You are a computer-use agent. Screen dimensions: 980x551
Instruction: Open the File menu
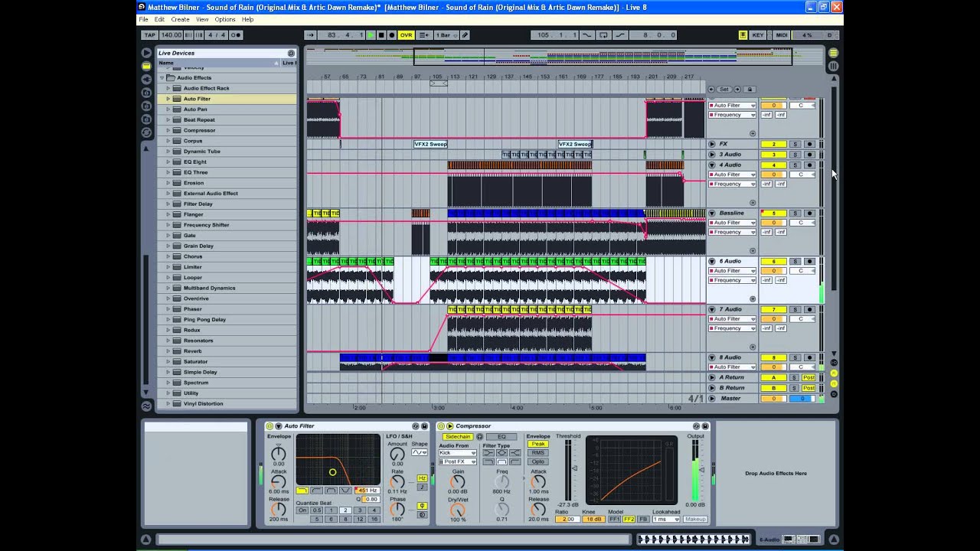pos(143,19)
